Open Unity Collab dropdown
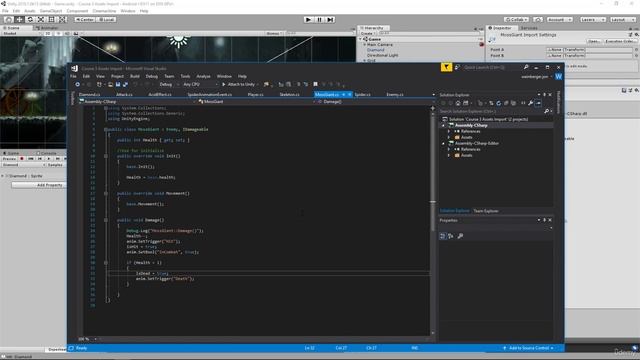 [x=516, y=20]
